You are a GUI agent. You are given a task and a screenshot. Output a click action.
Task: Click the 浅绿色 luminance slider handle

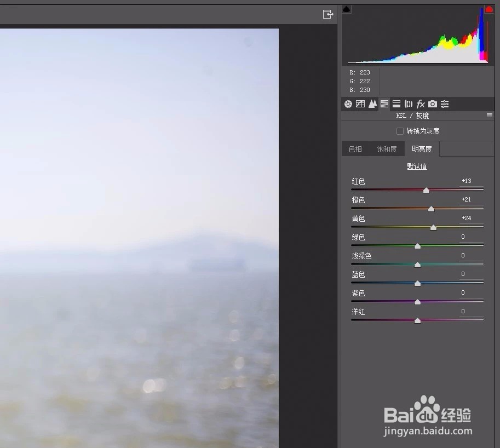(x=417, y=265)
